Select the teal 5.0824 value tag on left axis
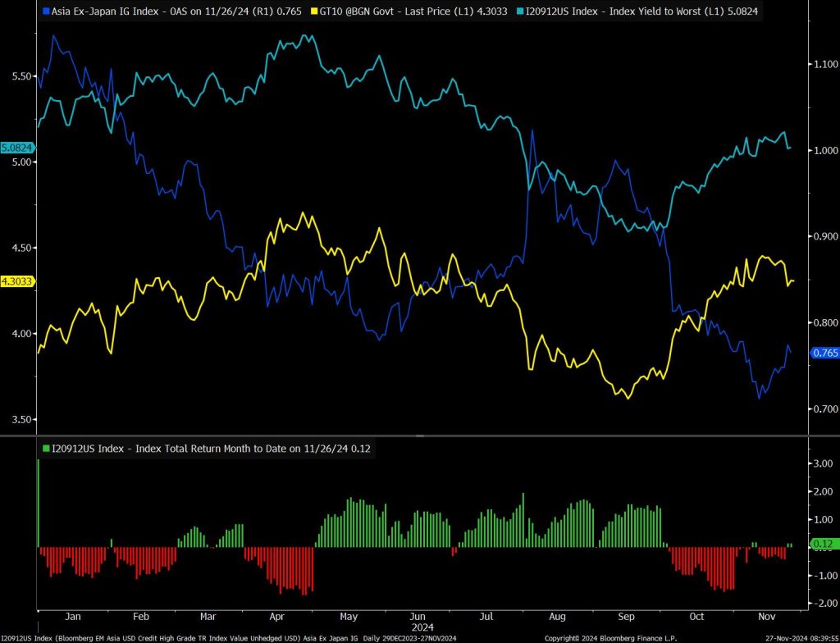Image resolution: width=840 pixels, height=643 pixels. click(16, 148)
